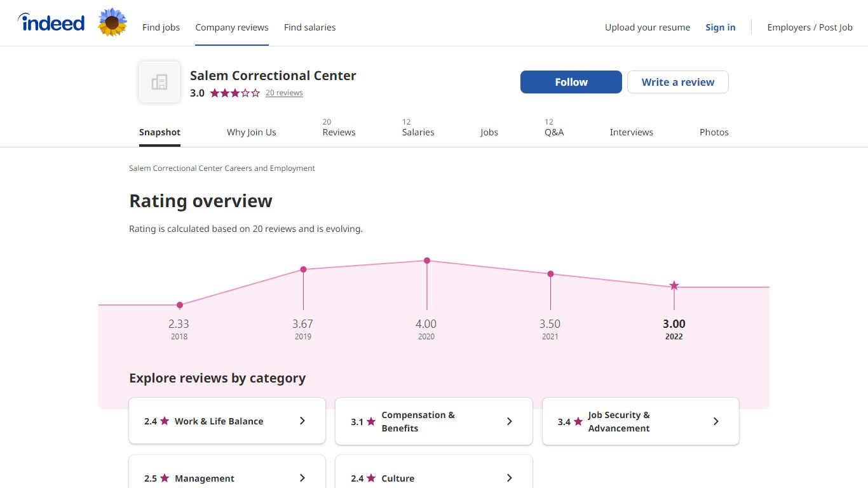Click the sunflower icon beside Indeed logo
This screenshot has width=868, height=488.
(112, 23)
